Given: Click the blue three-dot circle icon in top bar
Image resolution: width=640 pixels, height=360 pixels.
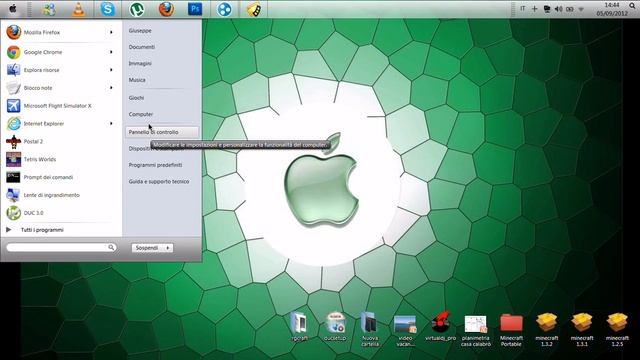Looking at the screenshot, I should click(224, 9).
